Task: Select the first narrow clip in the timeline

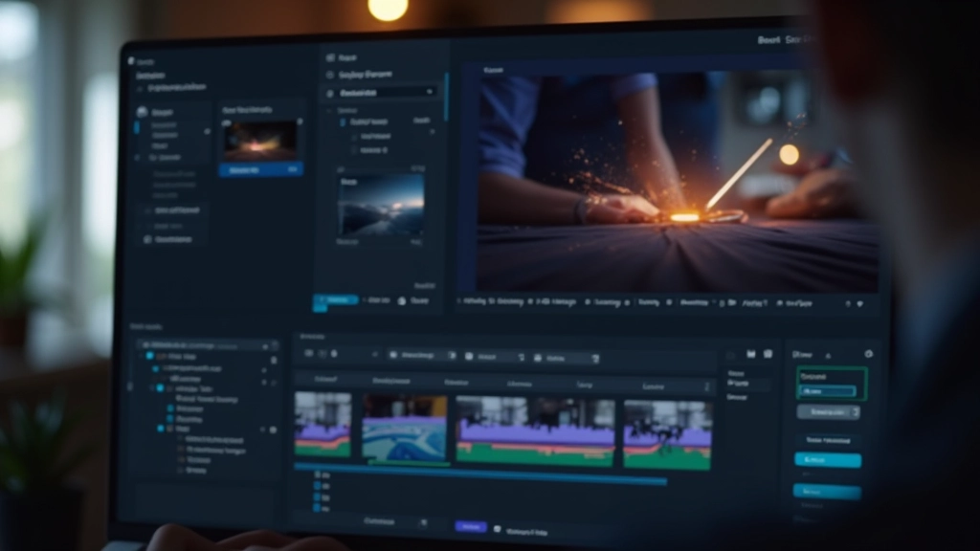Action: [x=323, y=424]
